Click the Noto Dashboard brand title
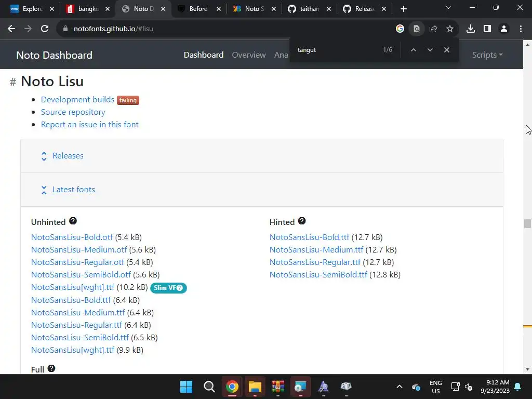The image size is (532, 399). (x=54, y=55)
